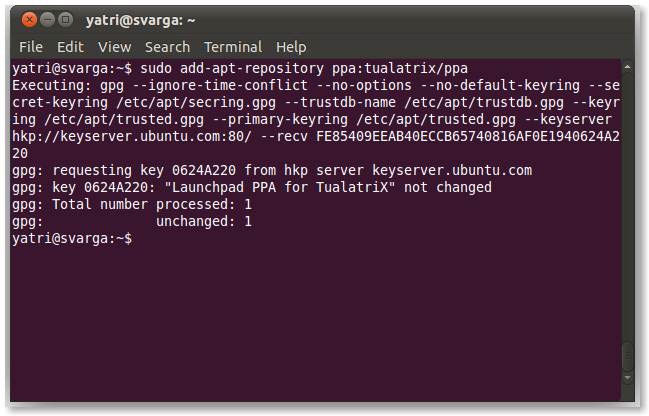
Task: Close the terminal window with red button
Action: coord(29,19)
